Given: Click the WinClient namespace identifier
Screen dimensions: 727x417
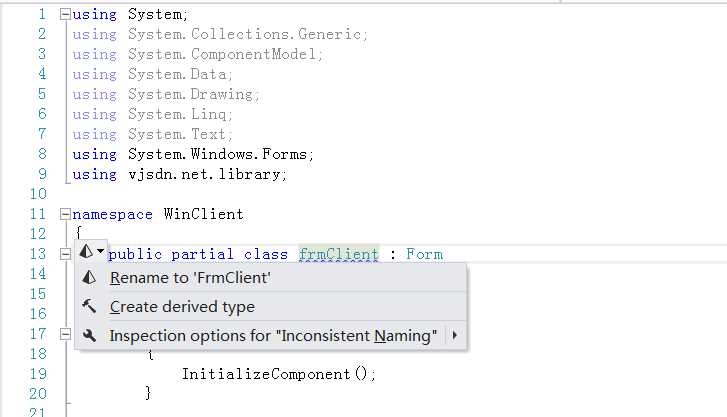Looking at the screenshot, I should coord(204,214).
